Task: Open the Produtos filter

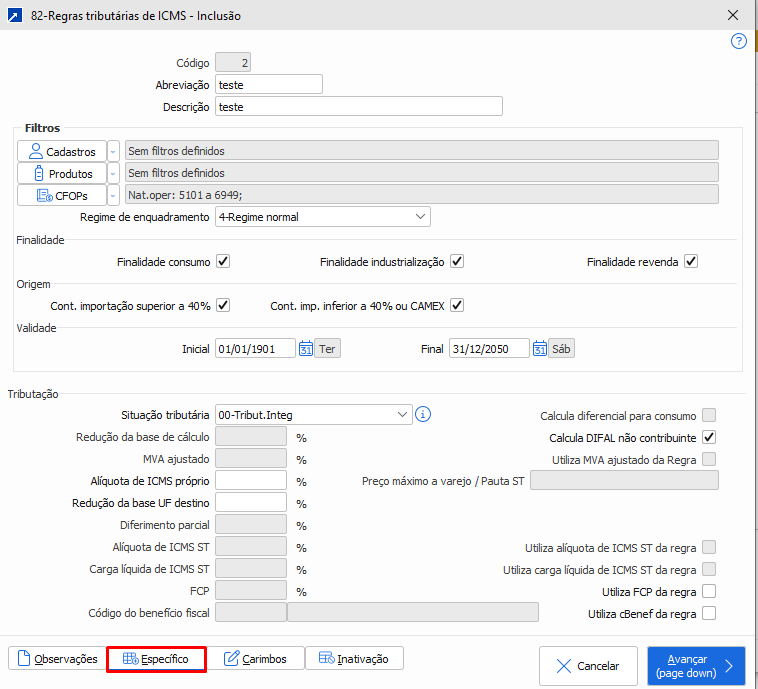Action: point(62,173)
